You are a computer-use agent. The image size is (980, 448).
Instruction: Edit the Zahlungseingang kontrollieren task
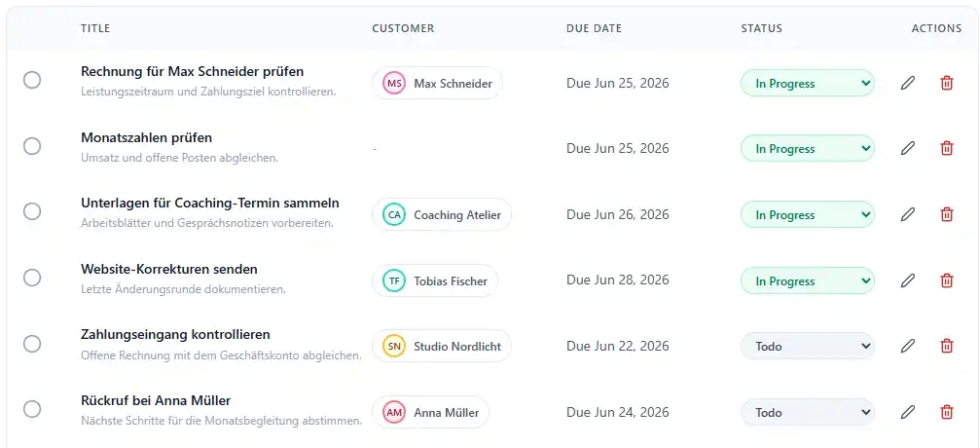click(908, 346)
